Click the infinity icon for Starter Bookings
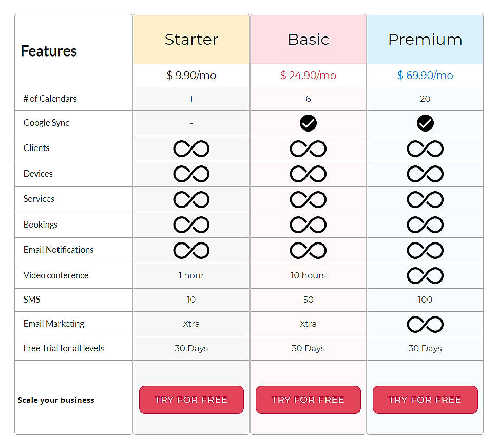The image size is (499, 448). click(191, 225)
